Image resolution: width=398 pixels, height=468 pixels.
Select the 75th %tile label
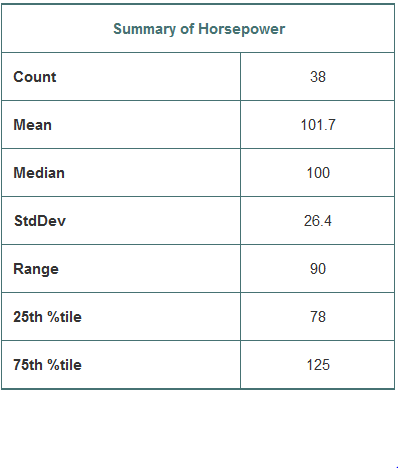47,365
